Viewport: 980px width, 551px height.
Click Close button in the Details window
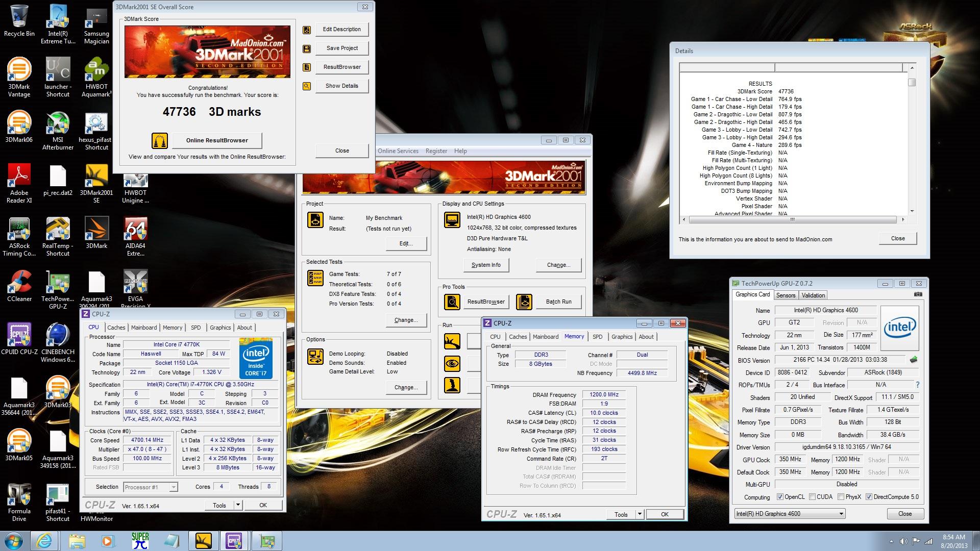click(x=898, y=238)
